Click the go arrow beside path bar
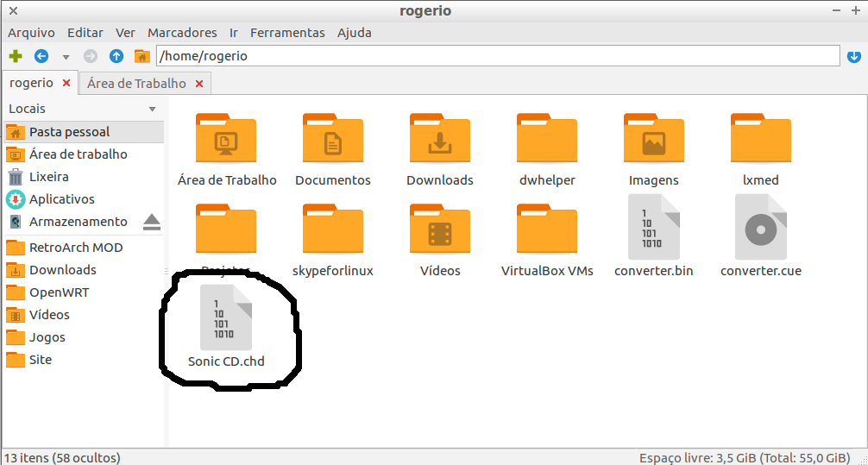868x465 pixels. (854, 56)
